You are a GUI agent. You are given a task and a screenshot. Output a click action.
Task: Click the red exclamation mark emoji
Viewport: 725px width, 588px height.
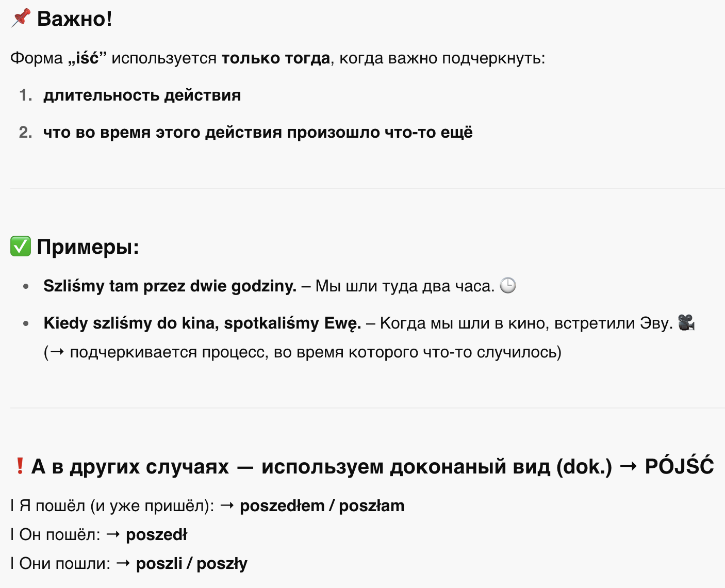coord(20,466)
